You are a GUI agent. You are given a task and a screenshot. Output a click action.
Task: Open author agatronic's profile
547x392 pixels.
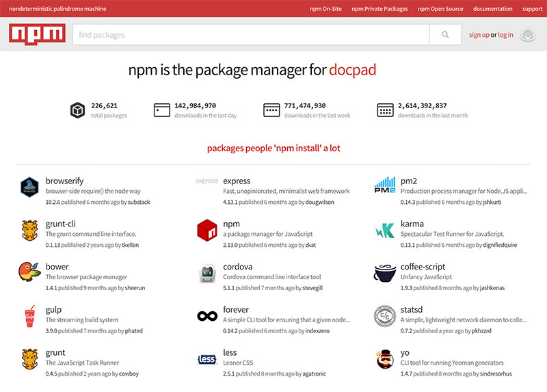pyautogui.click(x=314, y=374)
